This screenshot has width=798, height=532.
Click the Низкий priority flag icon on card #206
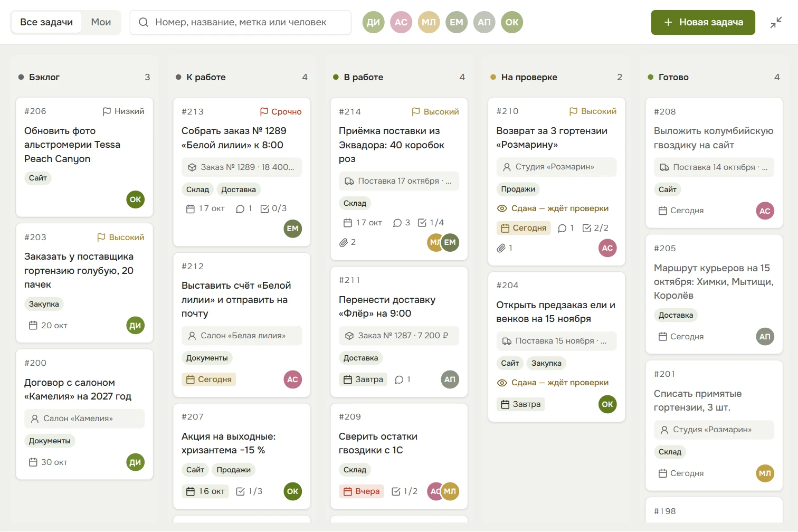pos(107,111)
